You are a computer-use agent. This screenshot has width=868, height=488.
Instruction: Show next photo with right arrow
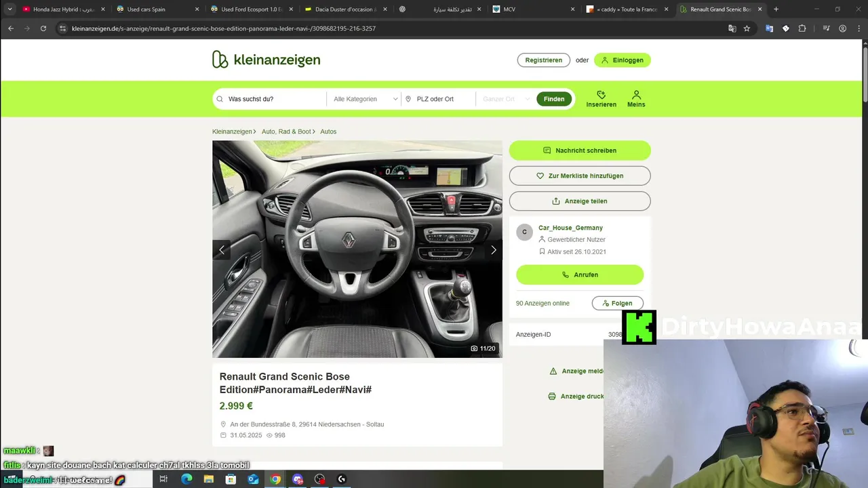click(x=493, y=250)
